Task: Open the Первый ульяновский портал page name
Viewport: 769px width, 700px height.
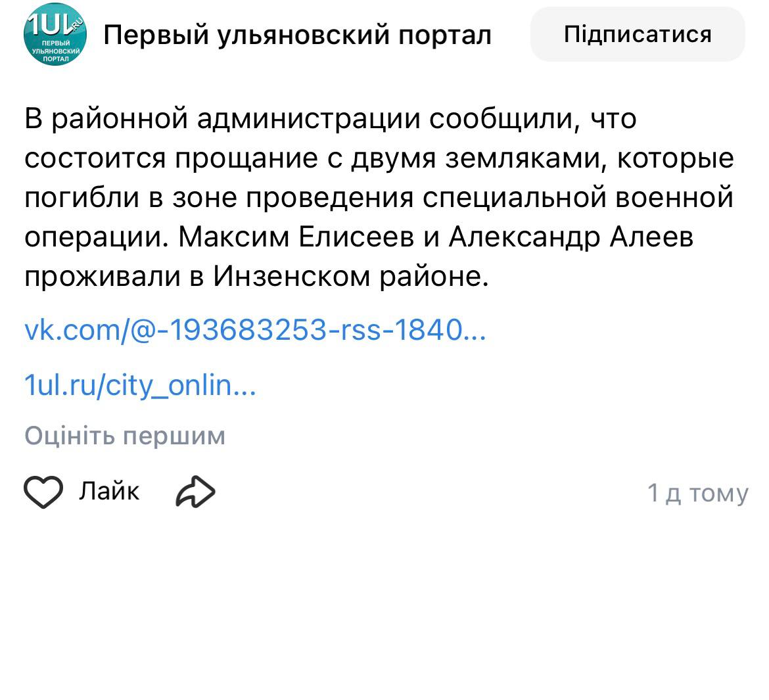Action: [x=297, y=35]
